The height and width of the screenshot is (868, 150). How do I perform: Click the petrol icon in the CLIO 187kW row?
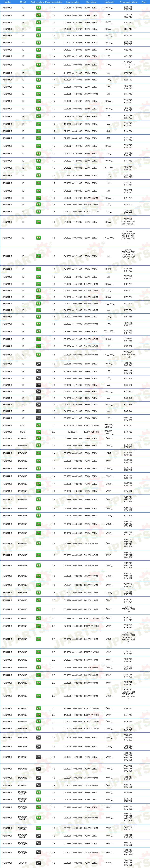38,432
